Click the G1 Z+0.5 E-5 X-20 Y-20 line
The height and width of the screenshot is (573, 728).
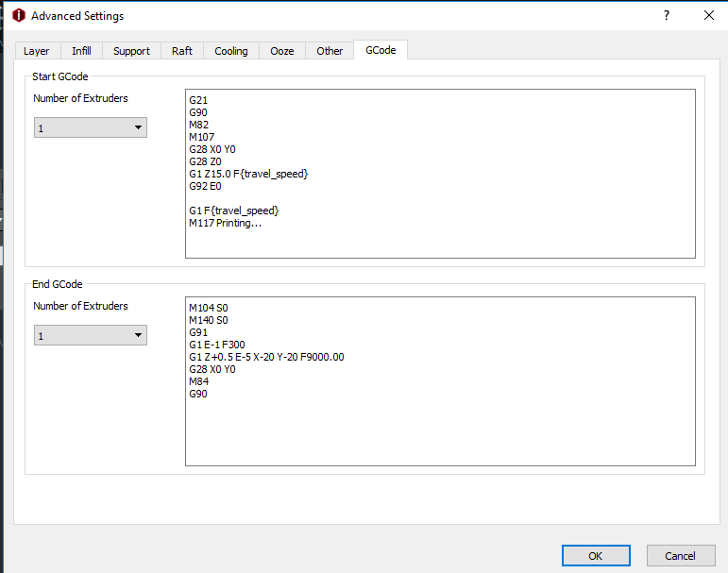coord(266,357)
